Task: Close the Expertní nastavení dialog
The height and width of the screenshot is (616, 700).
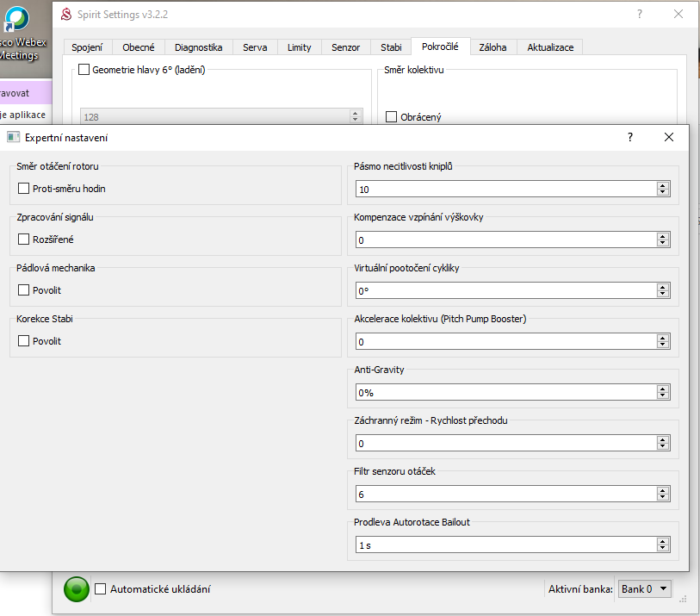Action: point(668,137)
